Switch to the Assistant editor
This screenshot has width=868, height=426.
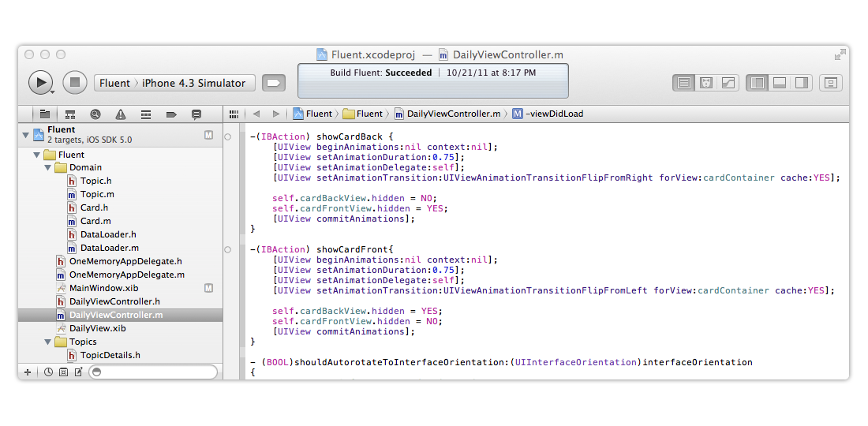point(707,83)
